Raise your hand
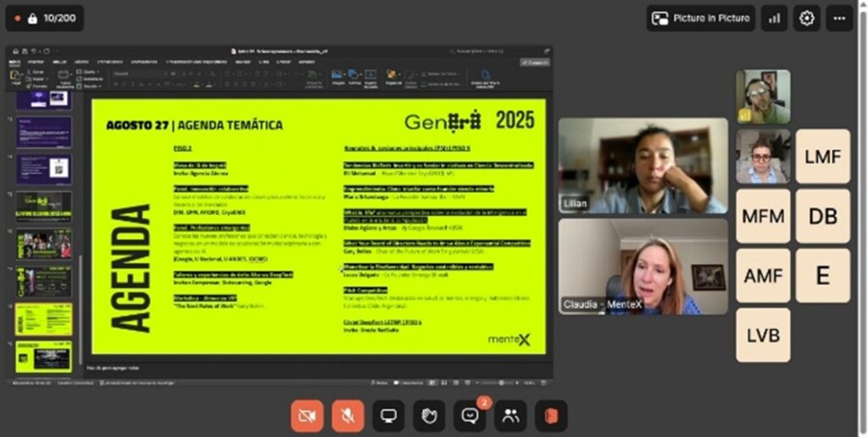This screenshot has width=868, height=437. click(x=429, y=416)
